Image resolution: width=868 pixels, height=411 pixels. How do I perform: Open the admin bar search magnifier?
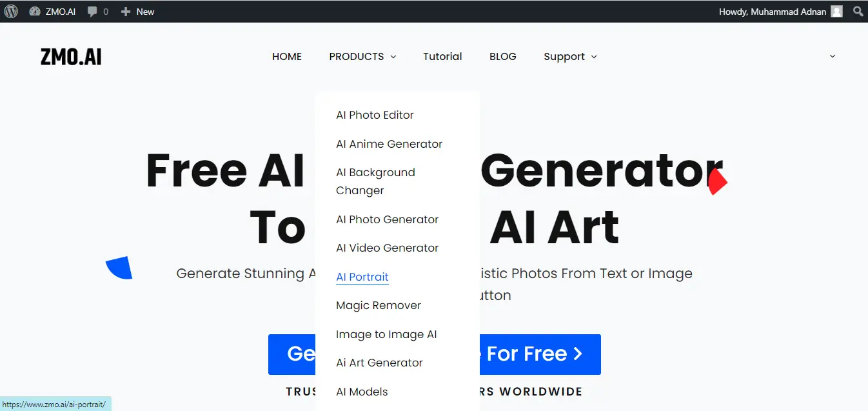(858, 11)
